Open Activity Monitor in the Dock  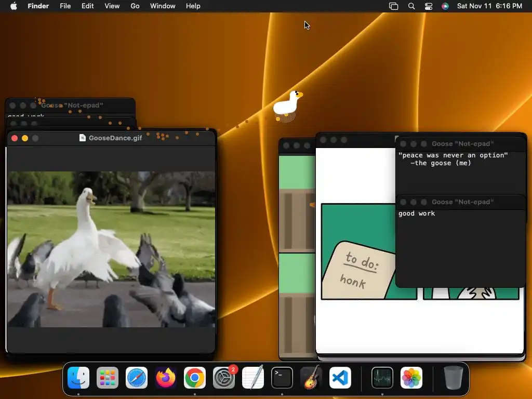pos(382,378)
